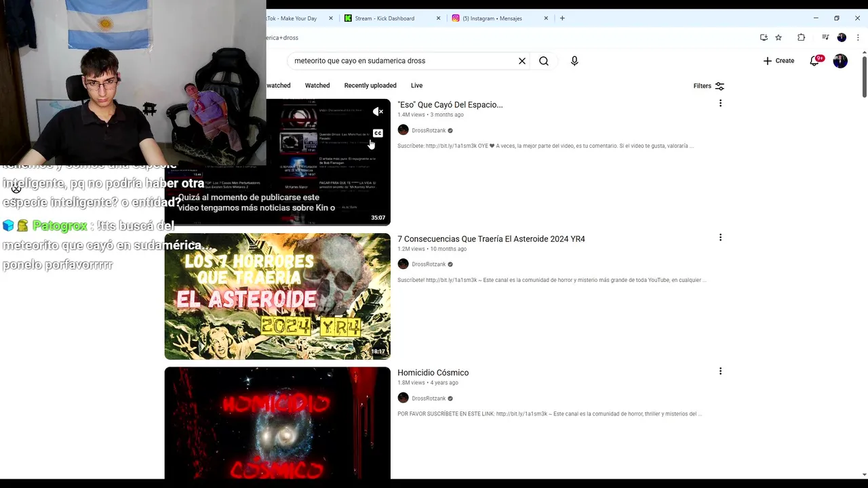Open search Filters

709,86
